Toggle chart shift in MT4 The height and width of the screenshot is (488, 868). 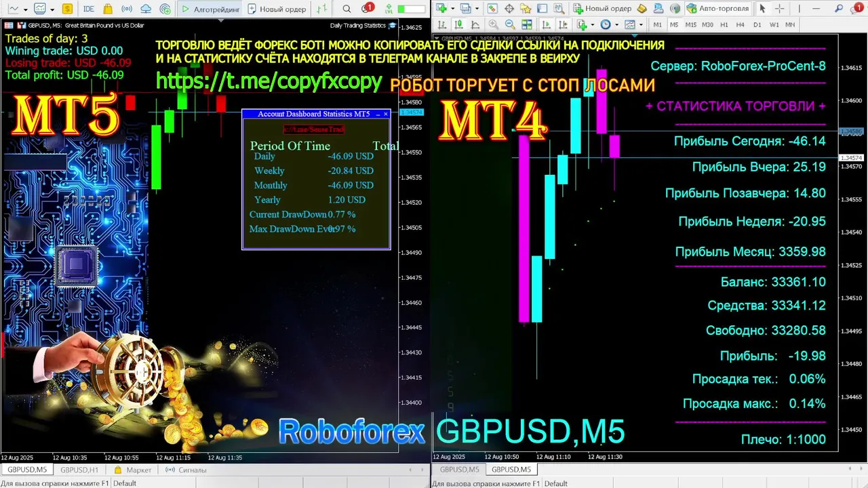coord(563,24)
